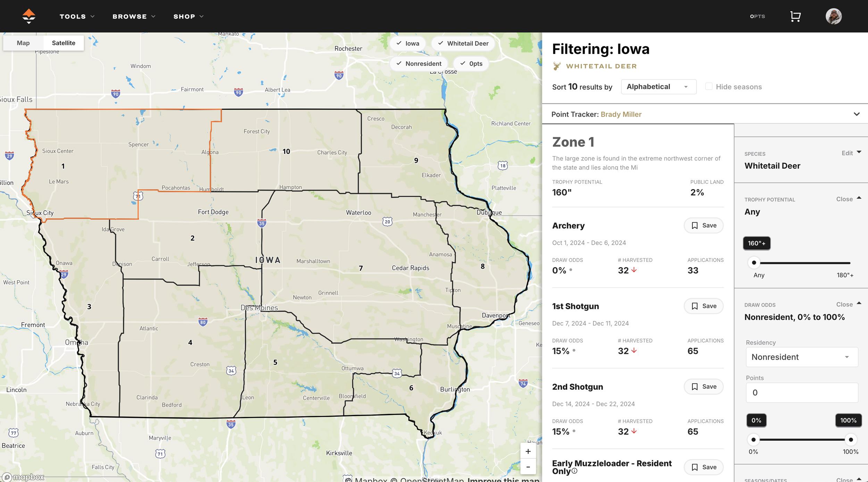Select the 160"+ trophy potential button
868x482 pixels.
(x=757, y=243)
